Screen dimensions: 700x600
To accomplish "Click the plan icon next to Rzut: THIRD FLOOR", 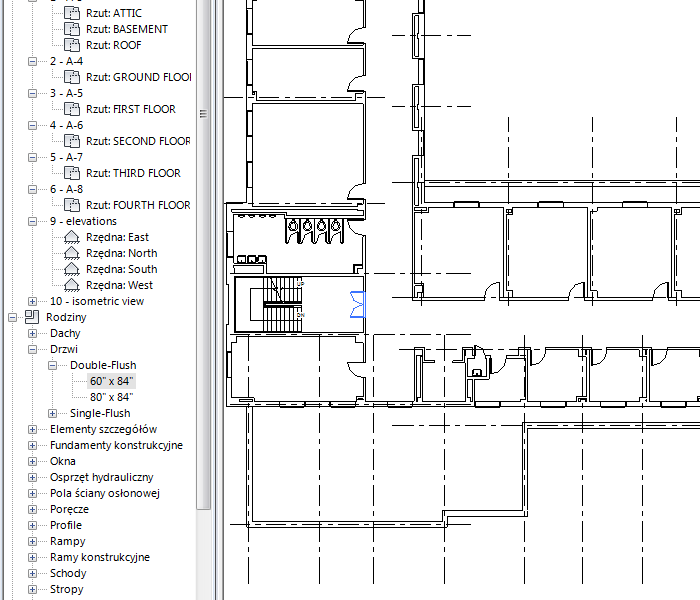I will (x=71, y=173).
